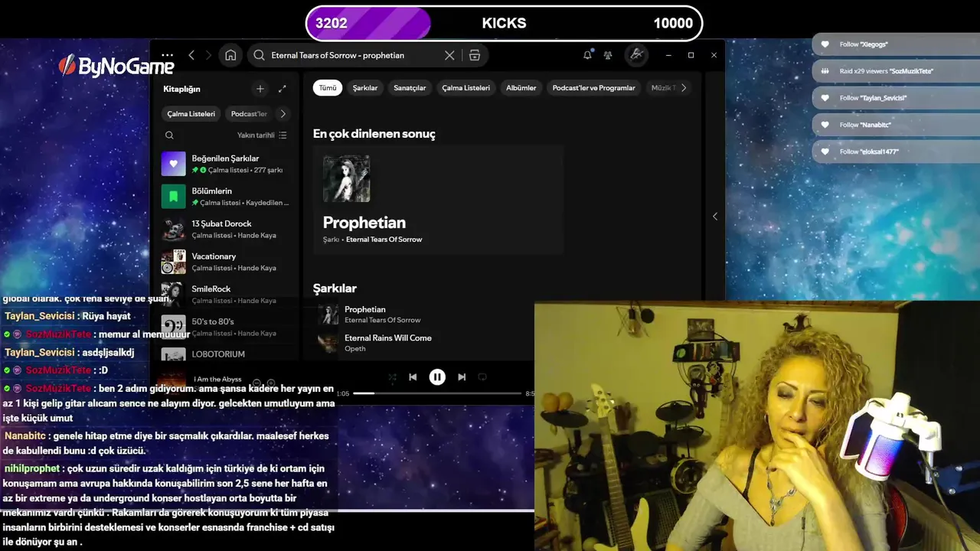The image size is (980, 551).
Task: Open the 50's to 80's playlist
Action: click(x=227, y=327)
